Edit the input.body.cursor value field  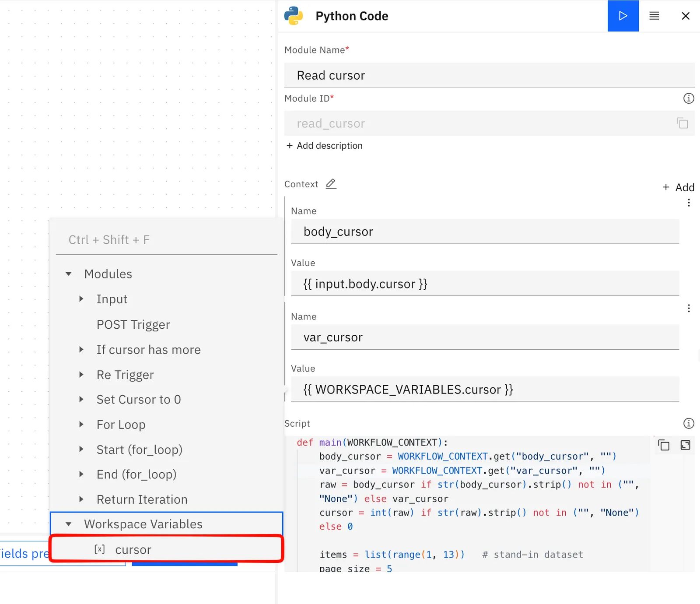(x=485, y=284)
